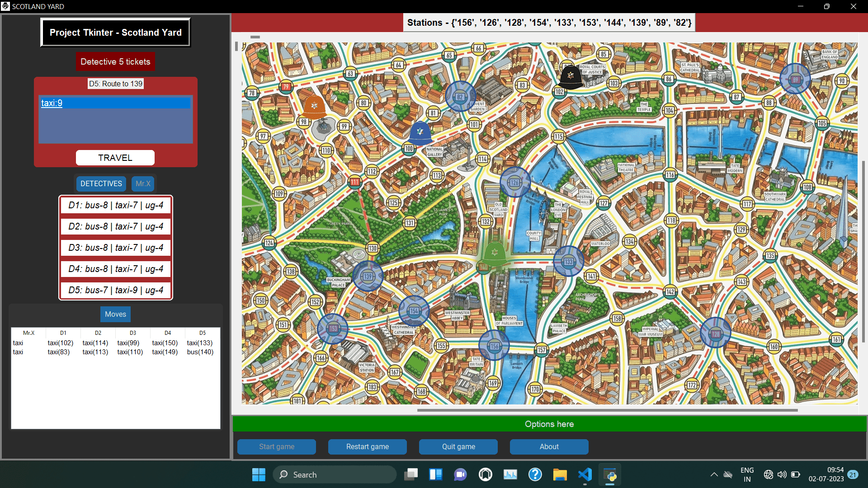Viewport: 868px width, 488px height.
Task: Click the map vertical scrollbar
Action: [863, 251]
